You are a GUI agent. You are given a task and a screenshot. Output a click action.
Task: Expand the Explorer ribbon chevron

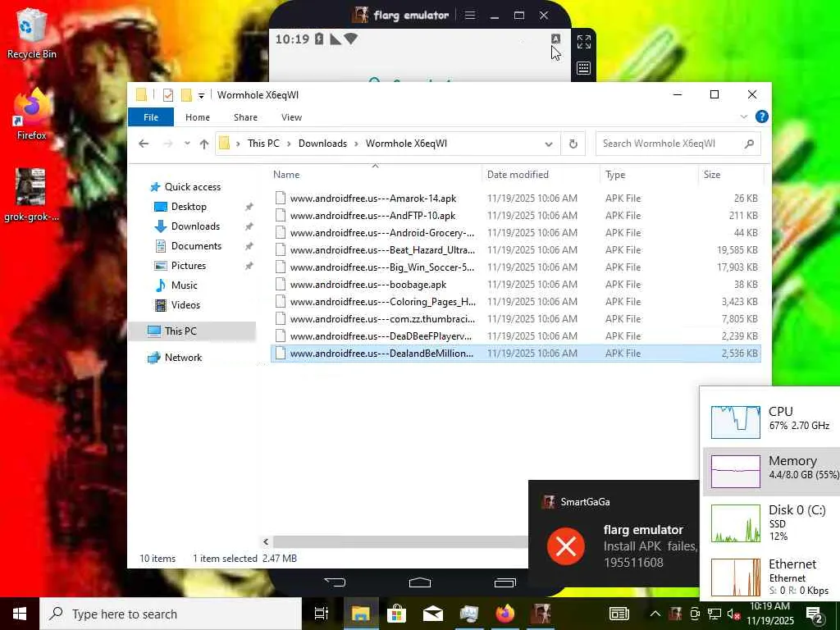[743, 116]
